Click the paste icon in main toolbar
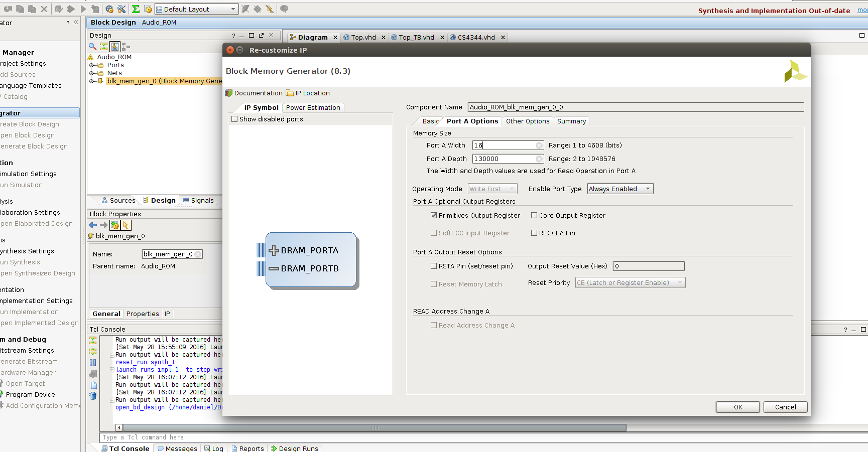 pos(32,9)
